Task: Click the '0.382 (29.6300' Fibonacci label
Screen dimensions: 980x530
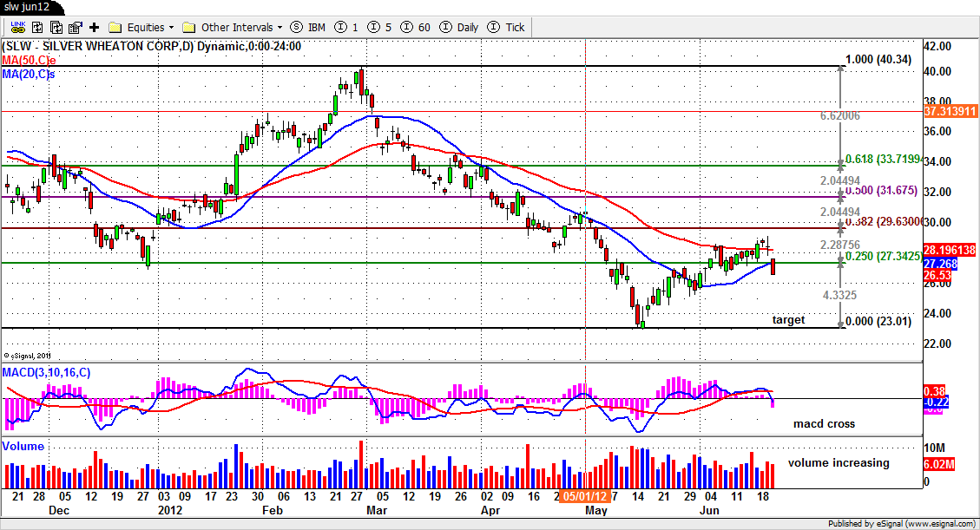Action: 883,221
